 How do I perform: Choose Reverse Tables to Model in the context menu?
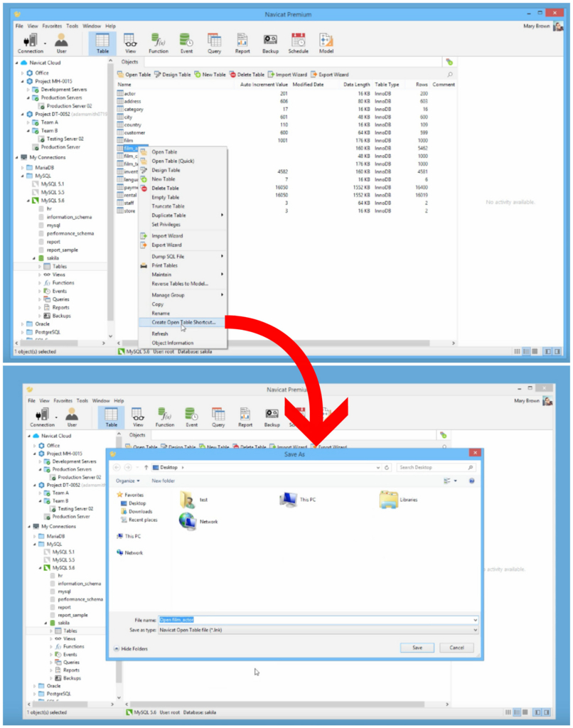pos(180,284)
